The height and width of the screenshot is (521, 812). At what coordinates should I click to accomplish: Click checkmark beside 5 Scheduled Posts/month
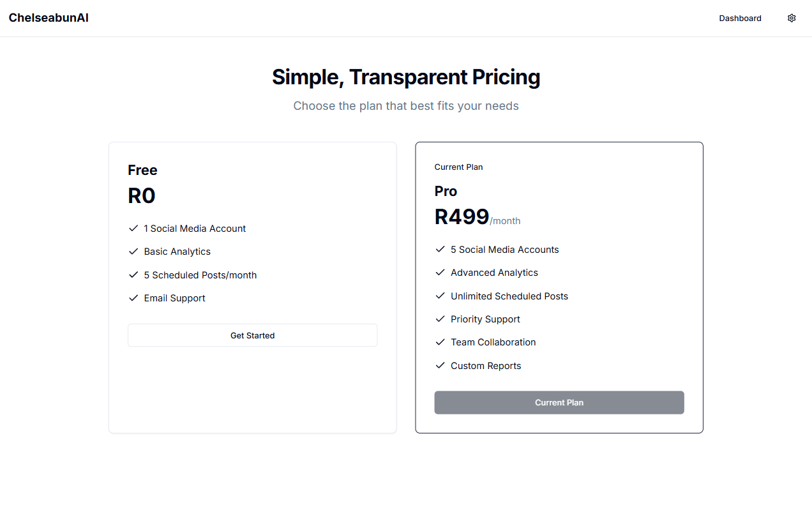point(133,275)
